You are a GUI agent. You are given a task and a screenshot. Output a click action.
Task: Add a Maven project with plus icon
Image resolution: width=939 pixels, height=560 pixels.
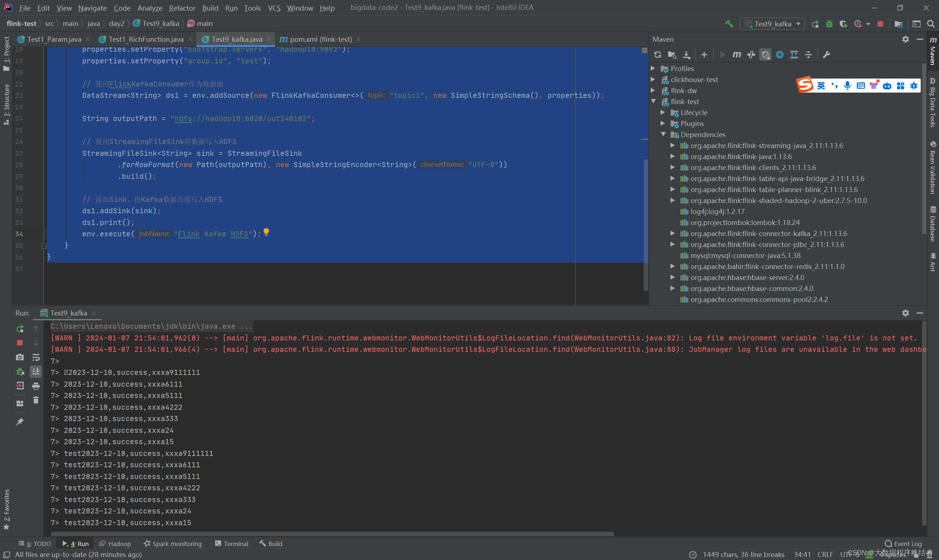(704, 55)
